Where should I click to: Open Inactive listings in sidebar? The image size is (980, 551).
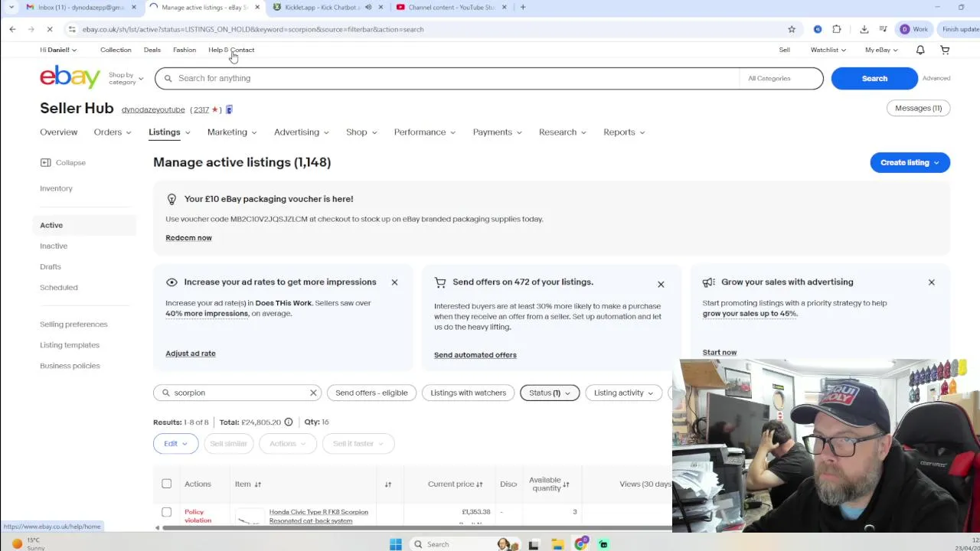tap(54, 246)
